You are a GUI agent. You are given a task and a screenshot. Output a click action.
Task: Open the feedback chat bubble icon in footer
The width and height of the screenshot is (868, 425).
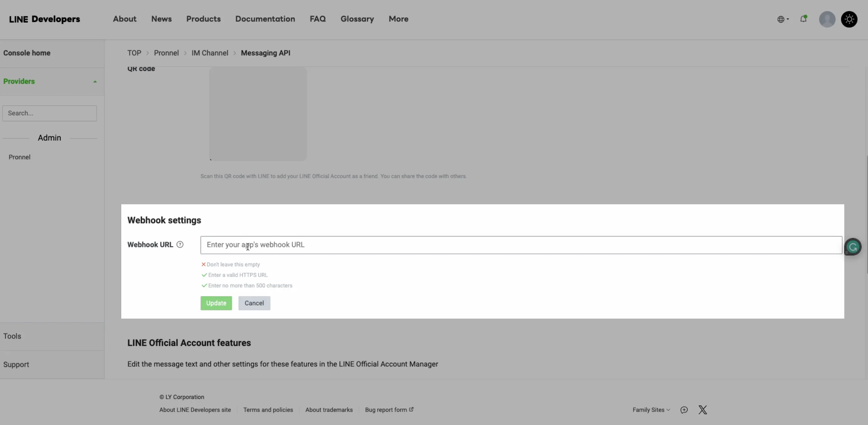pyautogui.click(x=684, y=410)
